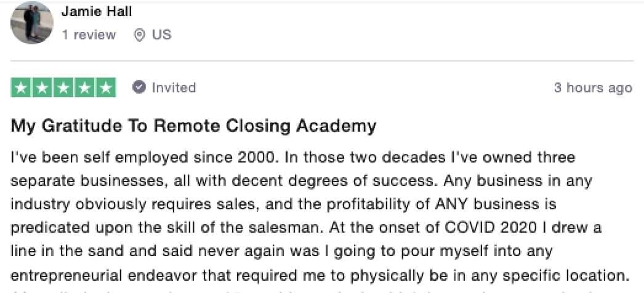Viewport: 644px width, 293px height.
Task: Click the reviewer name Jamie Hall
Action: pos(97,12)
